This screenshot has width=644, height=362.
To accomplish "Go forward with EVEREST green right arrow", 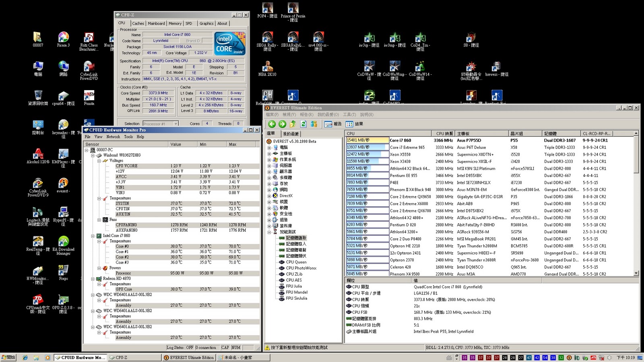I will pos(282,124).
